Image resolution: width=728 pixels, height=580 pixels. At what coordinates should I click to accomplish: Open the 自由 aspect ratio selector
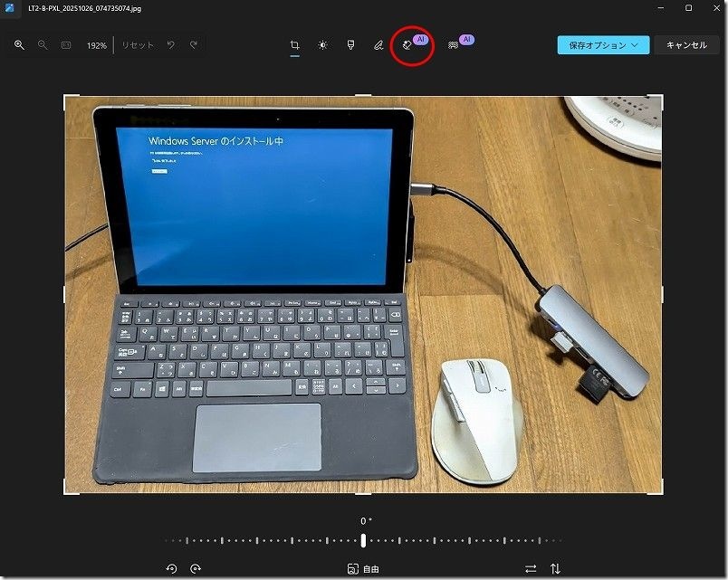click(x=363, y=568)
